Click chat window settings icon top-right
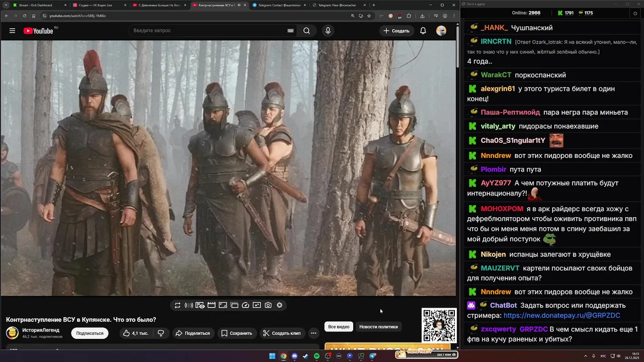Viewport: 644px width, 362px height. (635, 13)
